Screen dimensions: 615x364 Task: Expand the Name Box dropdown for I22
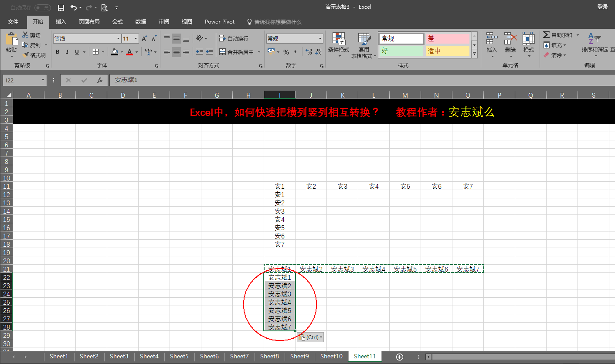click(x=43, y=80)
